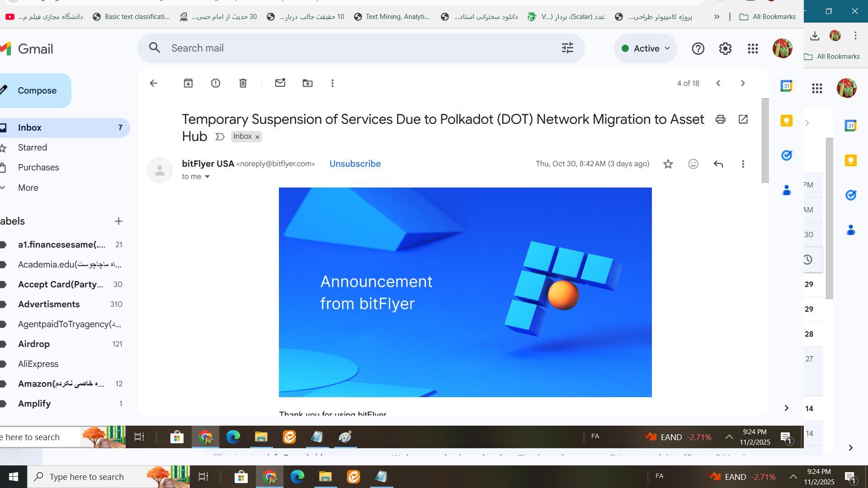Open email in new window
The image size is (868, 488).
pyautogui.click(x=743, y=119)
